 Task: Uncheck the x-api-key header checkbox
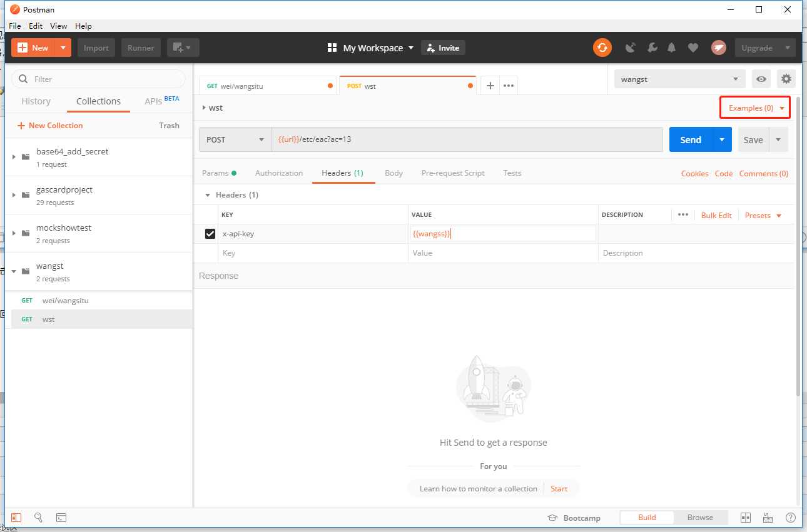point(210,234)
